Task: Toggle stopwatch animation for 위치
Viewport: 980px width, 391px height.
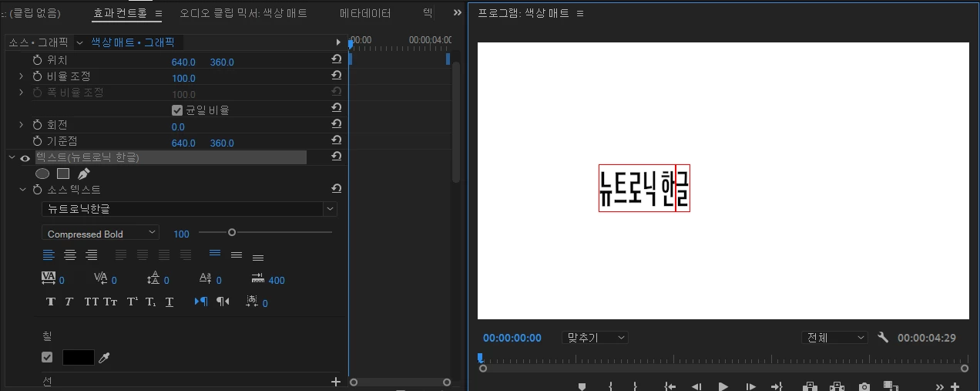Action: 37,60
